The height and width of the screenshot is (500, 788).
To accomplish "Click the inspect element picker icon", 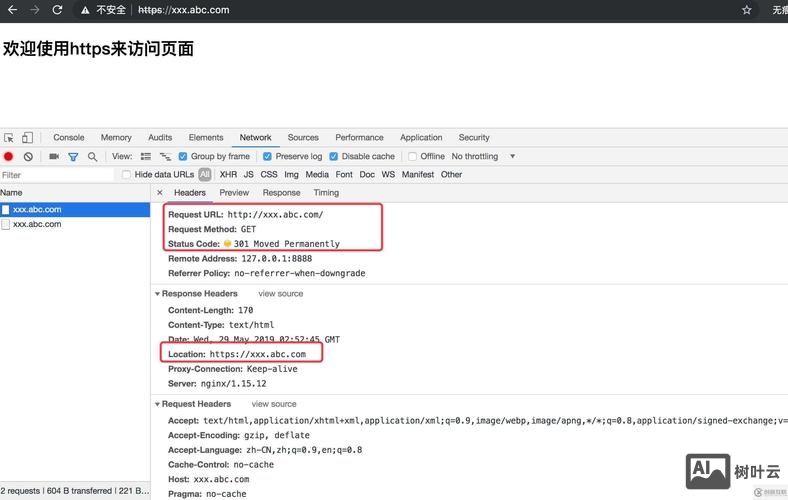I will 9,138.
